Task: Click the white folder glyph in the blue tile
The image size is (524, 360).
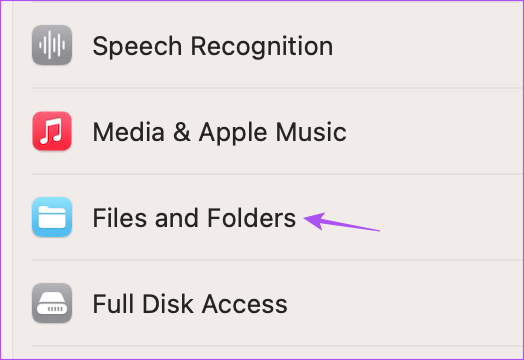Action: tap(52, 217)
